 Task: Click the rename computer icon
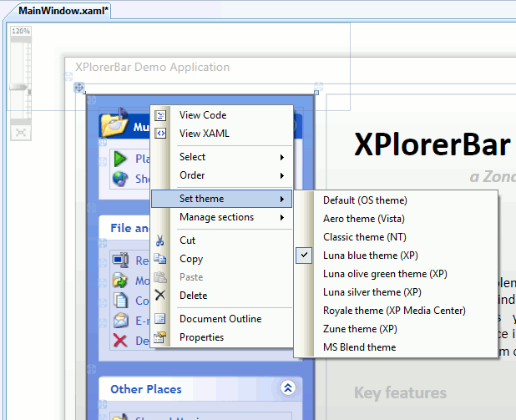120,260
